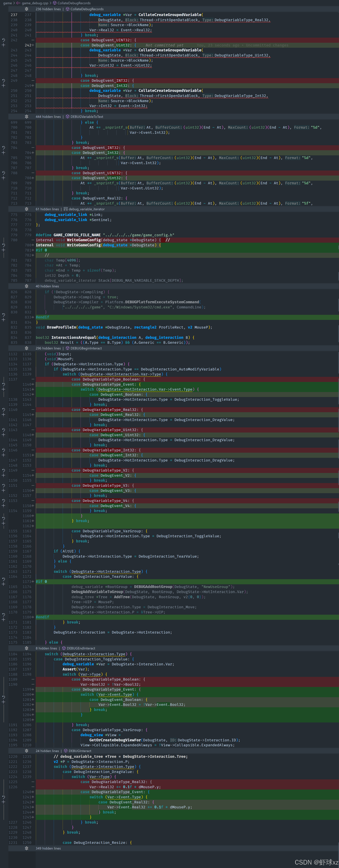Revert the added #if 0 at line 1173
Image resolution: width=339 pixels, height=868 pixels.
pyautogui.click(x=3, y=579)
